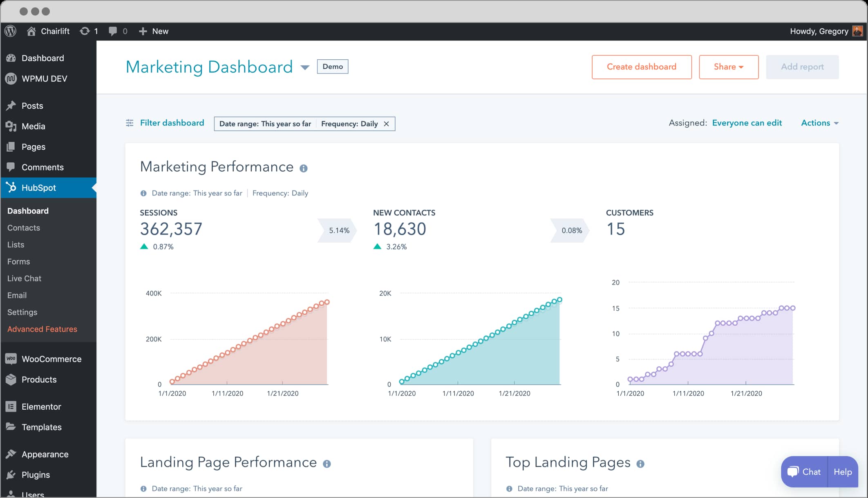
Task: Click the Create dashboard button
Action: click(641, 67)
